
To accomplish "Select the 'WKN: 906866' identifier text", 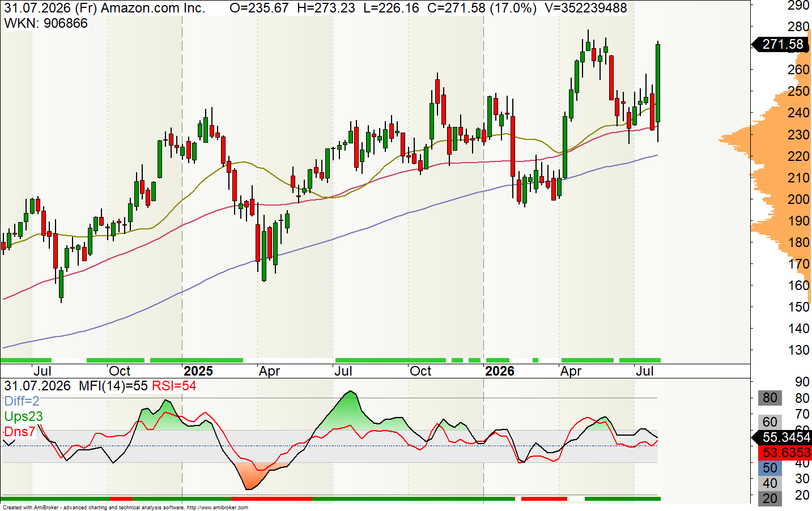I will [46, 23].
